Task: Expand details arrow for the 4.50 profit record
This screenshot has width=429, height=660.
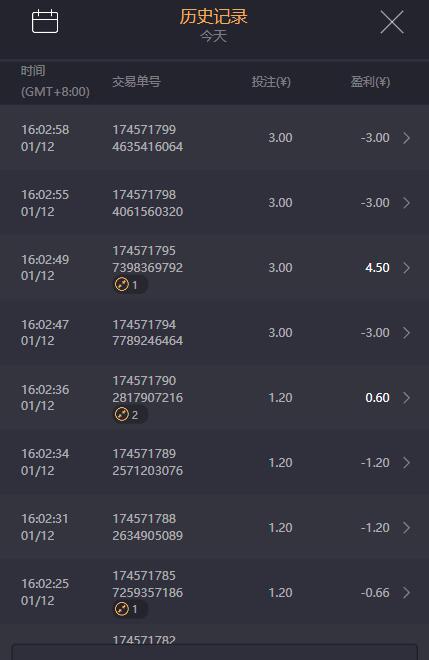Action: pyautogui.click(x=406, y=268)
